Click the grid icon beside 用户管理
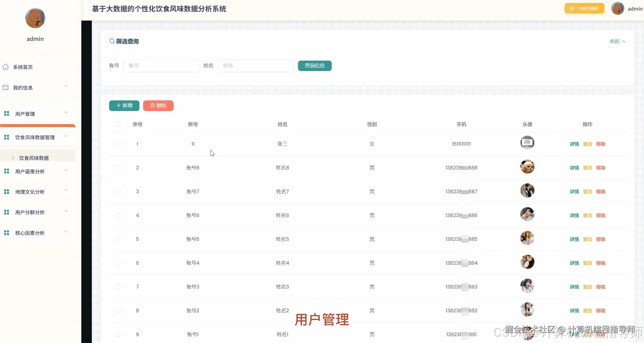The width and height of the screenshot is (644, 343). 6,114
